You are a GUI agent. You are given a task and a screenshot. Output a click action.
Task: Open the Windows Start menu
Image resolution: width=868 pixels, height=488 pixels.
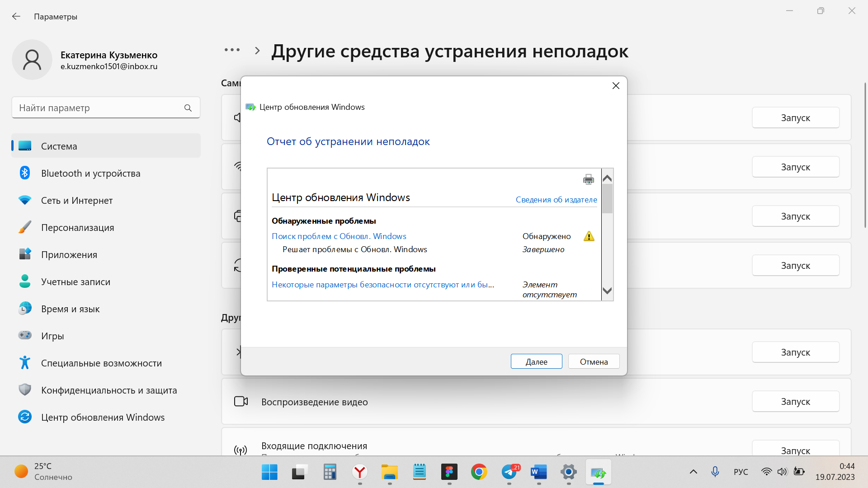(x=269, y=473)
